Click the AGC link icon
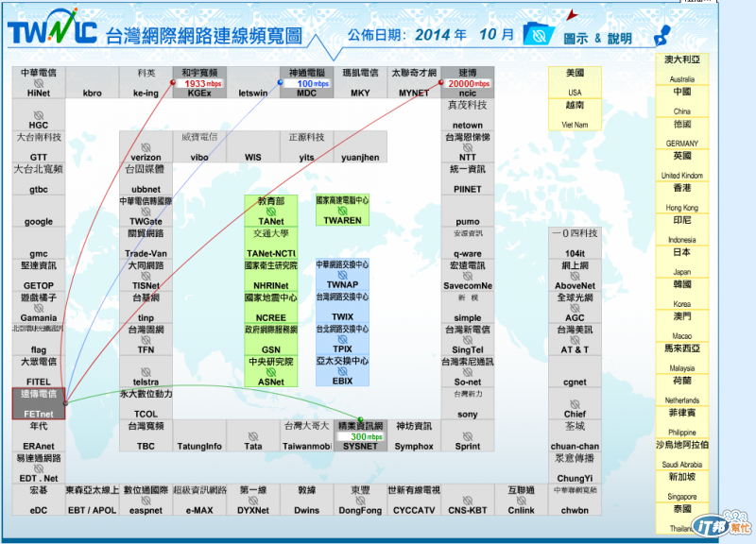 click(575, 308)
